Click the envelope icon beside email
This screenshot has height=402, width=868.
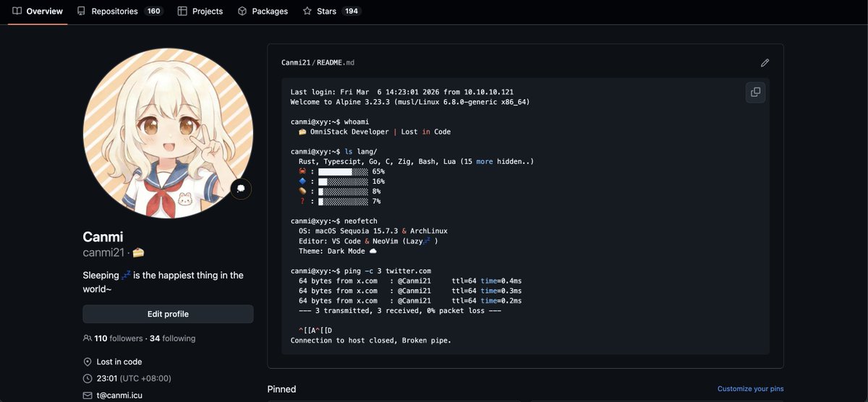click(x=88, y=395)
